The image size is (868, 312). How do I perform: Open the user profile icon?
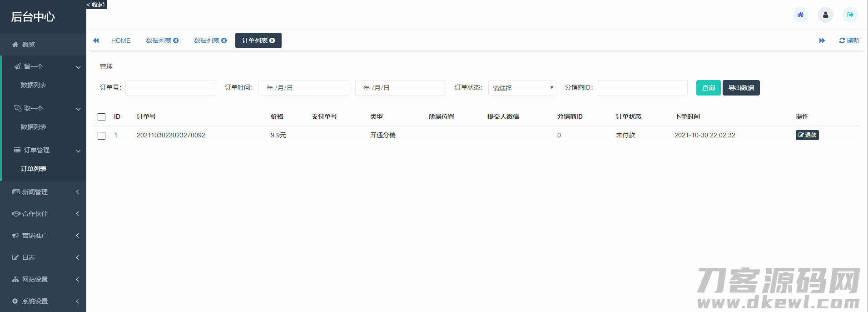pyautogui.click(x=825, y=15)
